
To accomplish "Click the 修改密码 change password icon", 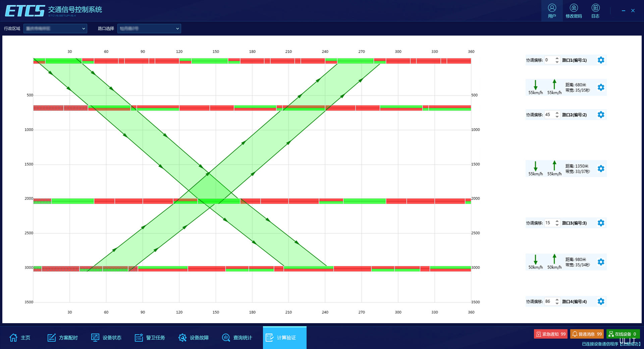I will [x=574, y=11].
